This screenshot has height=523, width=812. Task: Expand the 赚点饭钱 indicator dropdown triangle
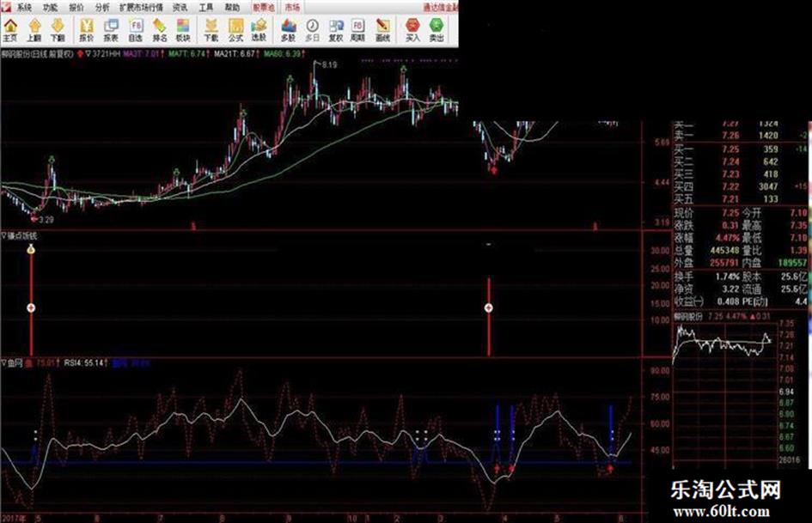point(4,235)
